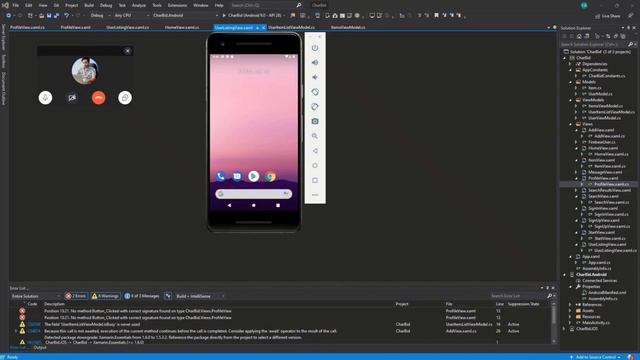
Task: Toggle microphone mute in call overlay
Action: click(45, 98)
